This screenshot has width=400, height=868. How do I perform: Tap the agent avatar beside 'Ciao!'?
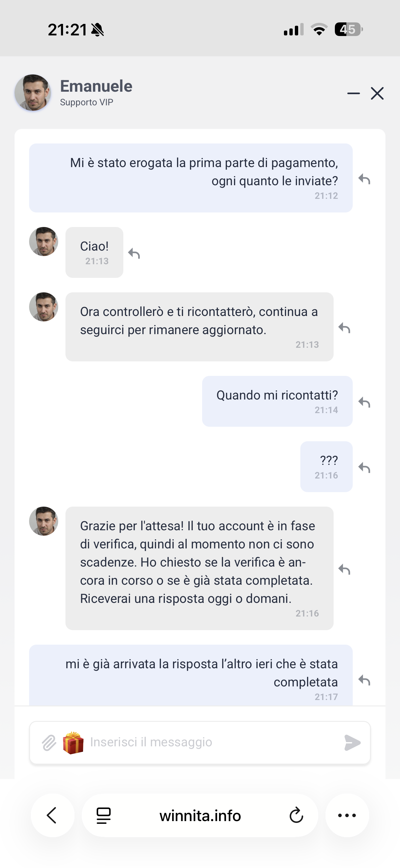(x=44, y=242)
